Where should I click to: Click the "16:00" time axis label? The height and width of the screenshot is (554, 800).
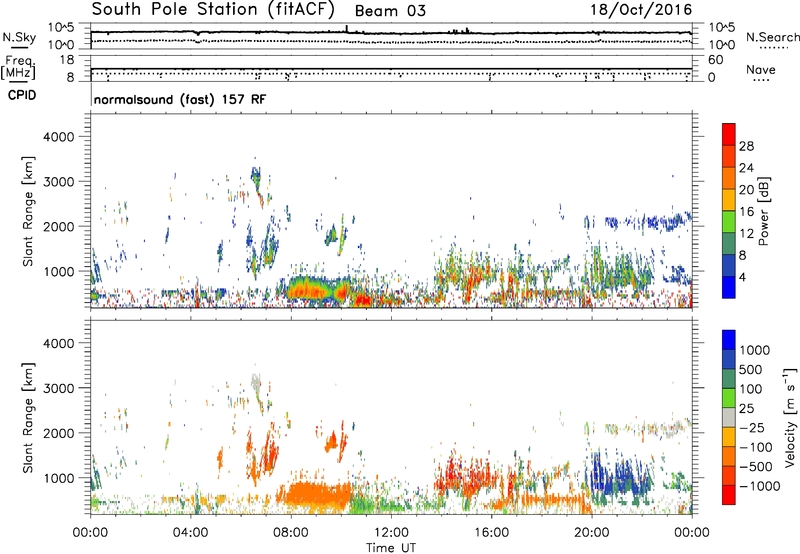coord(491,533)
